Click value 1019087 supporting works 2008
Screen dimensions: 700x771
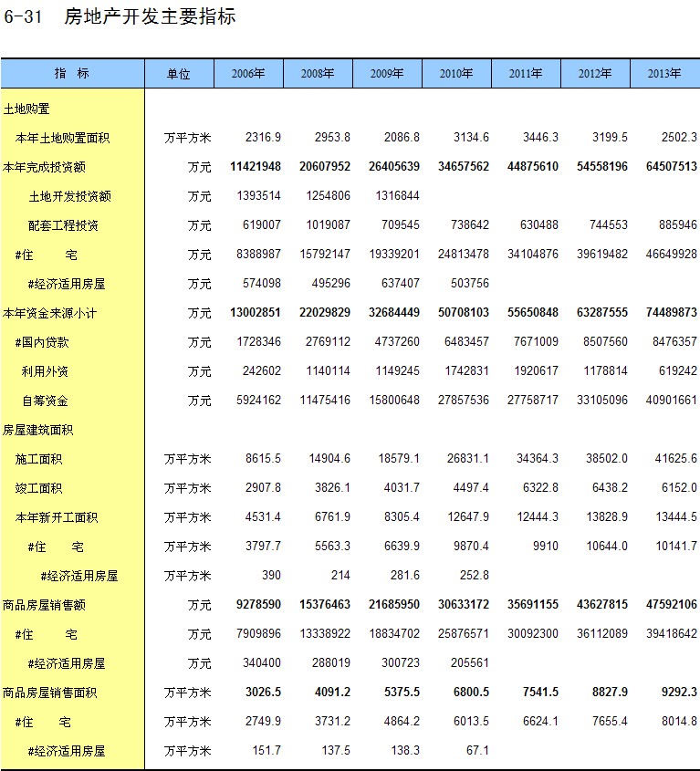point(329,224)
